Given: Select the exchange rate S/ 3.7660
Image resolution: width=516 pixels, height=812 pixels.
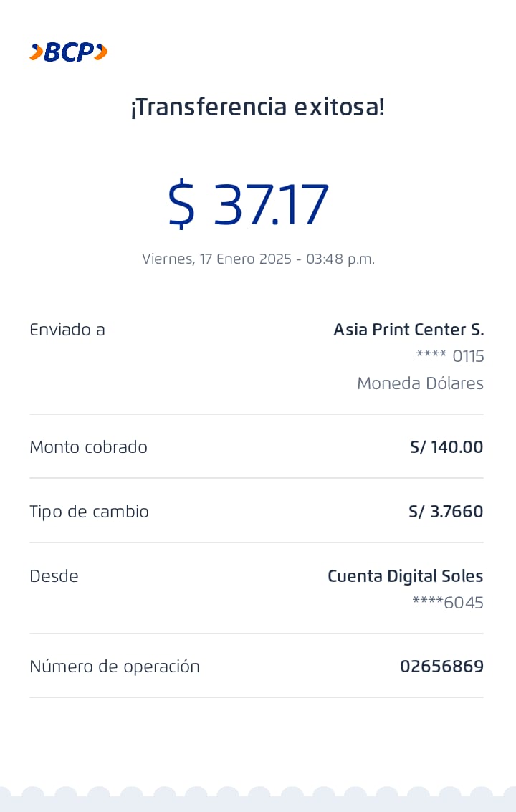Looking at the screenshot, I should pyautogui.click(x=446, y=512).
